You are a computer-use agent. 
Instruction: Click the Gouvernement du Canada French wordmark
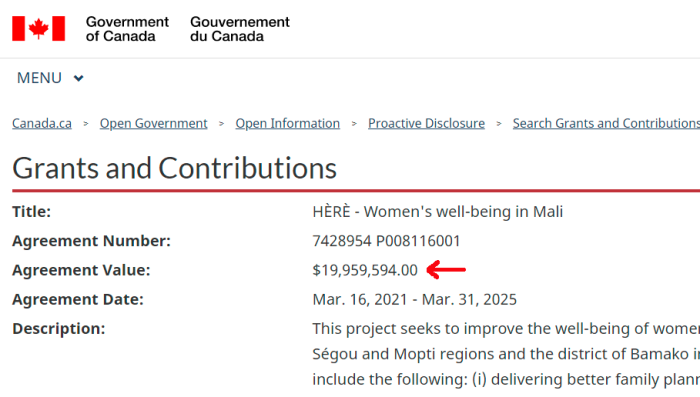pos(240,29)
